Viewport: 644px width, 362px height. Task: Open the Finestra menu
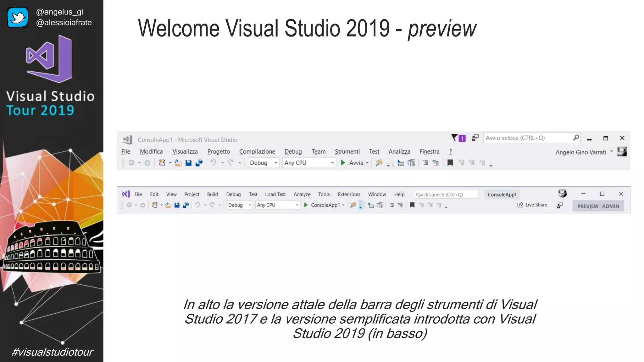pos(429,151)
